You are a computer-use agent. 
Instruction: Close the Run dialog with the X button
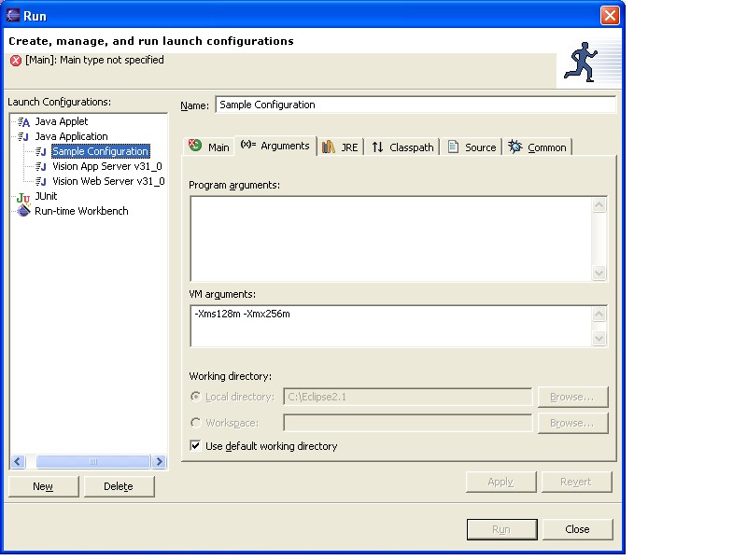(x=611, y=15)
